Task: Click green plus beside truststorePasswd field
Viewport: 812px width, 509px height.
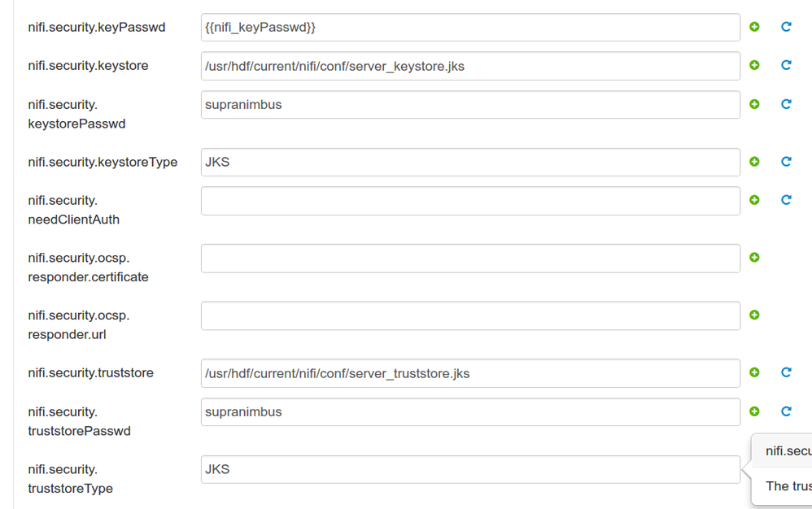Action: click(x=754, y=411)
